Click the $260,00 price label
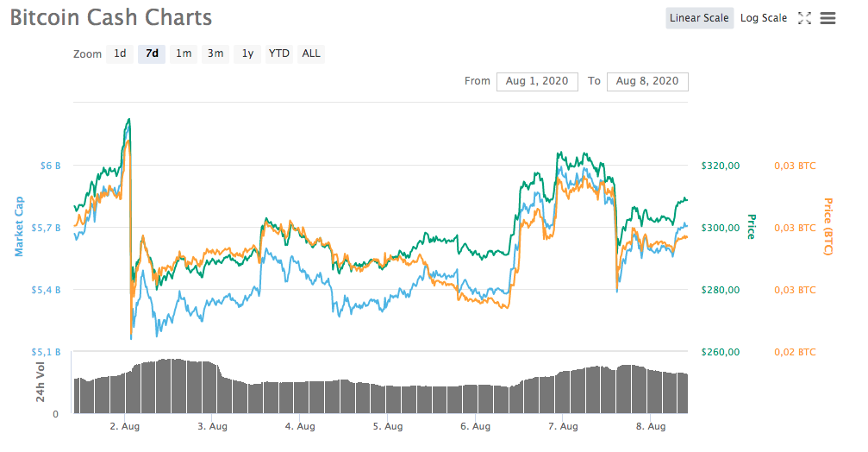Screen dimensions: 868x452 (x=721, y=352)
